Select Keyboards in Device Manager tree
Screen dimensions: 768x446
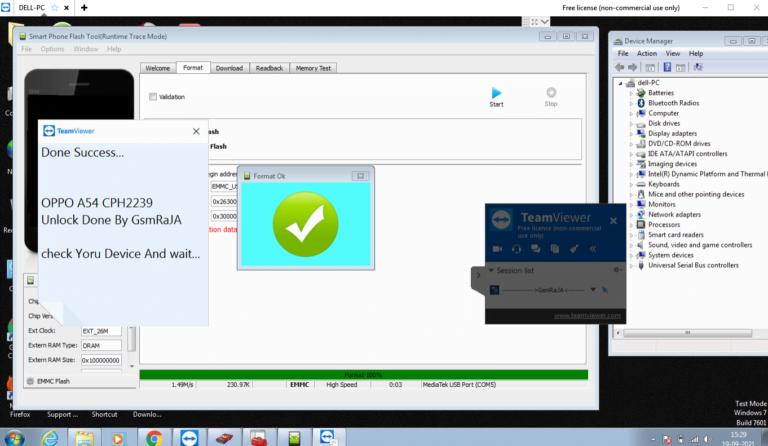tap(664, 184)
